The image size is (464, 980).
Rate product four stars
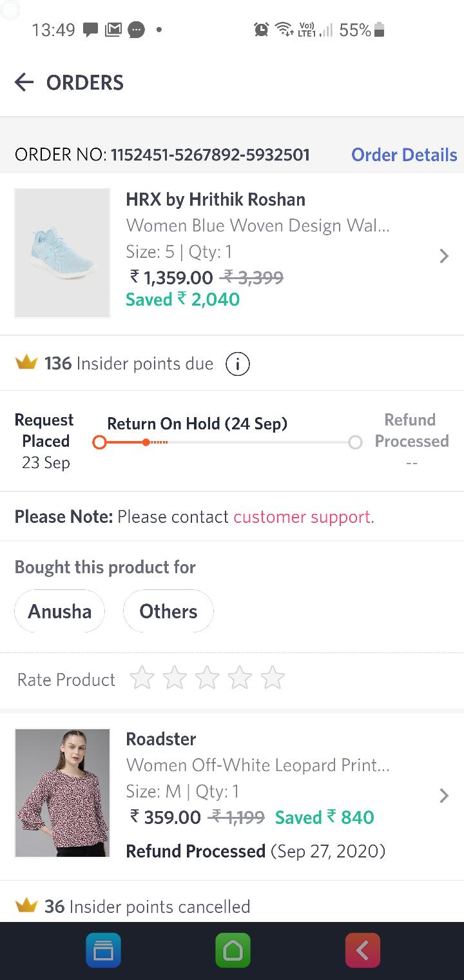coord(240,678)
